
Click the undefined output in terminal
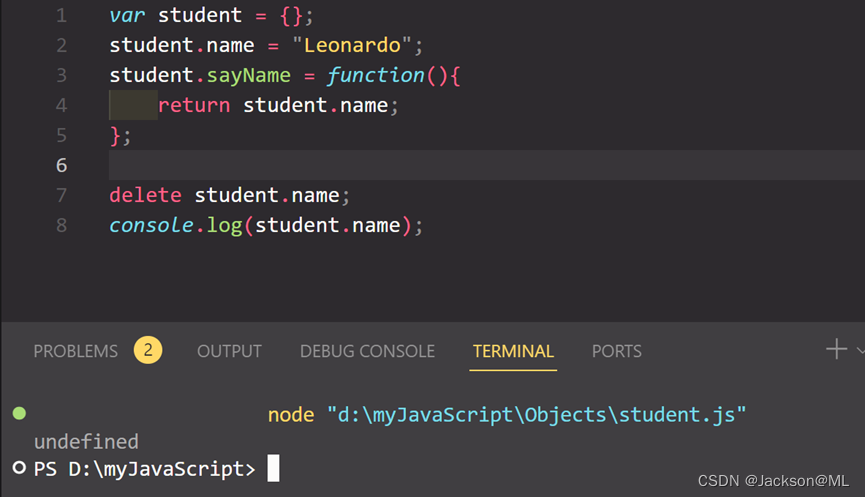click(x=86, y=441)
